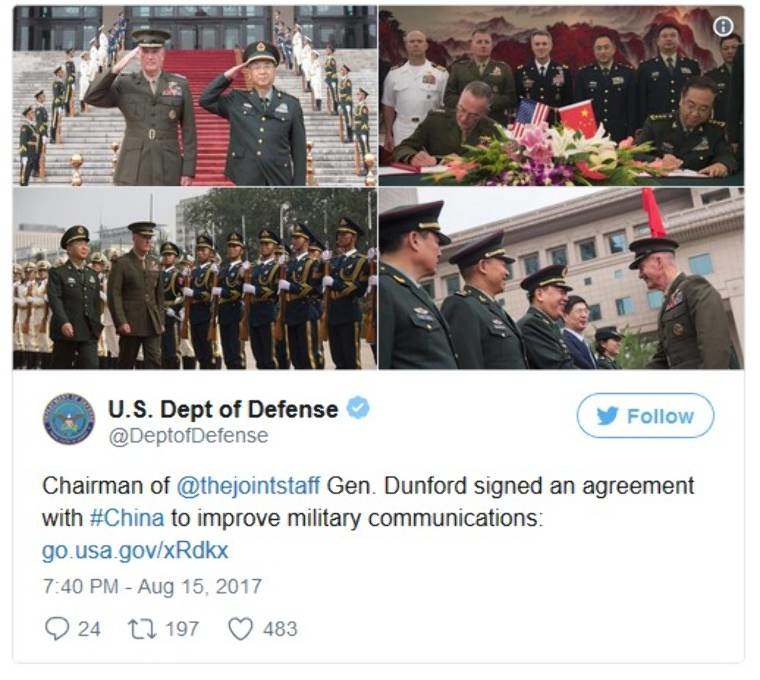Open the @thejointstaff mention link

248,486
